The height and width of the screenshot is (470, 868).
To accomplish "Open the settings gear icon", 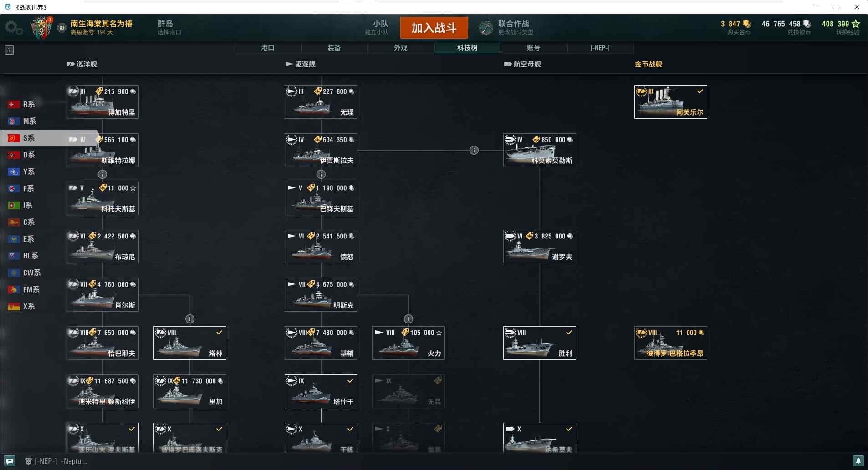I will click(x=13, y=28).
